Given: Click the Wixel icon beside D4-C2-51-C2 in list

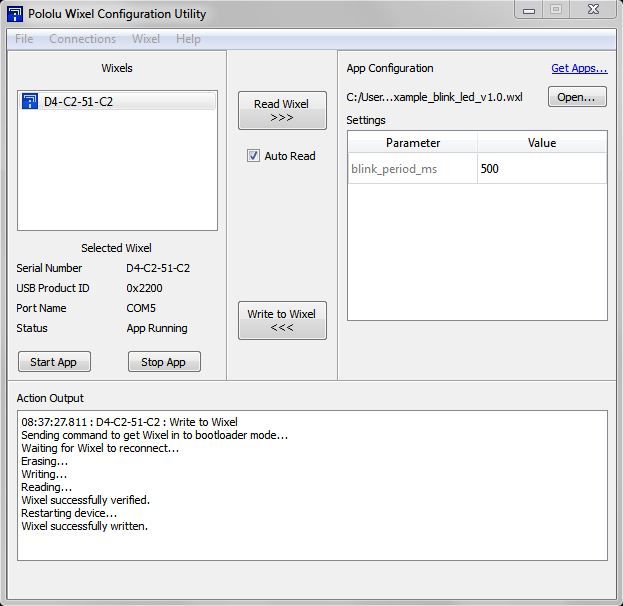Looking at the screenshot, I should [x=30, y=101].
